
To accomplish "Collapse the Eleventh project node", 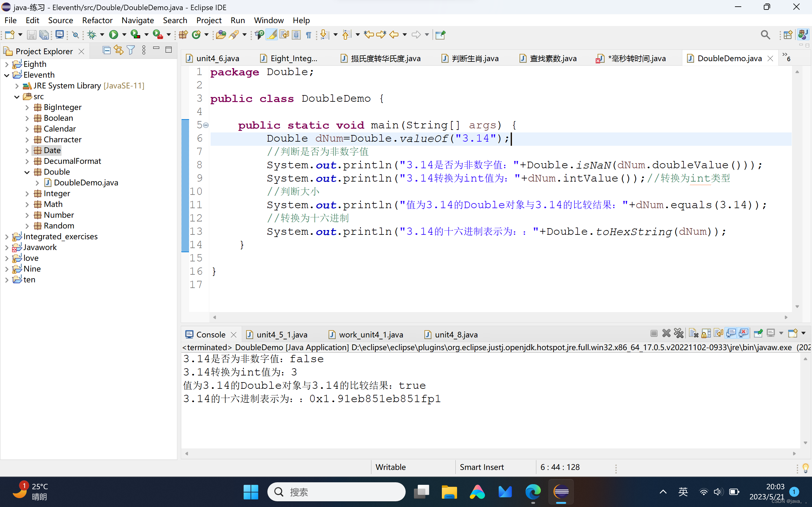I will point(7,75).
